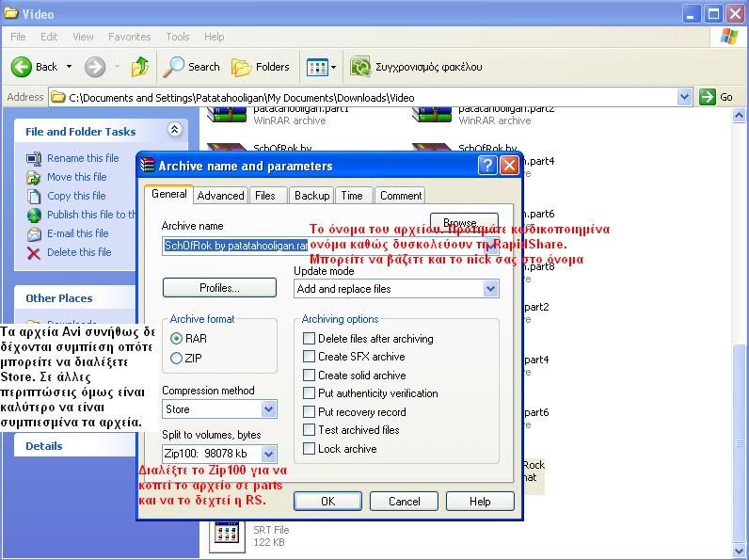Click the Delete this file link
Image resolution: width=749 pixels, height=560 pixels.
coord(79,252)
